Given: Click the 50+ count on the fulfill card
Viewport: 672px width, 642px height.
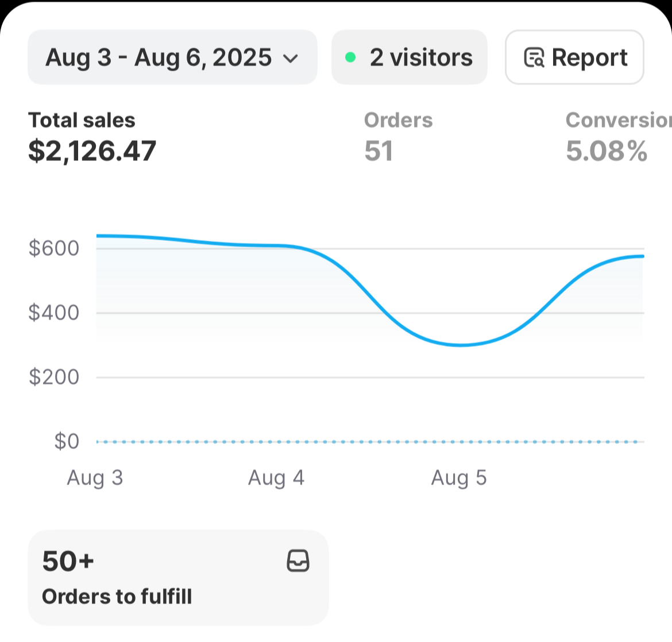Looking at the screenshot, I should pos(68,560).
